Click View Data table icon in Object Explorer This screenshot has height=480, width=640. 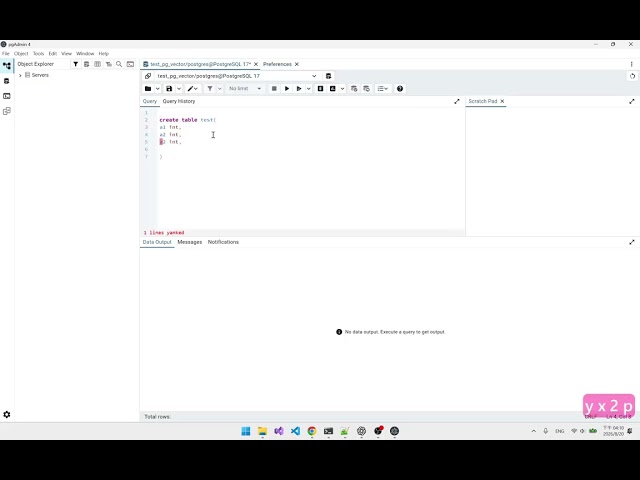point(98,64)
